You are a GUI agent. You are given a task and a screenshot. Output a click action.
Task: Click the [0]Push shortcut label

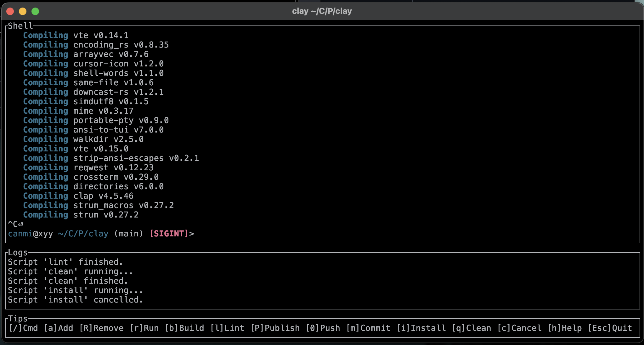point(323,328)
